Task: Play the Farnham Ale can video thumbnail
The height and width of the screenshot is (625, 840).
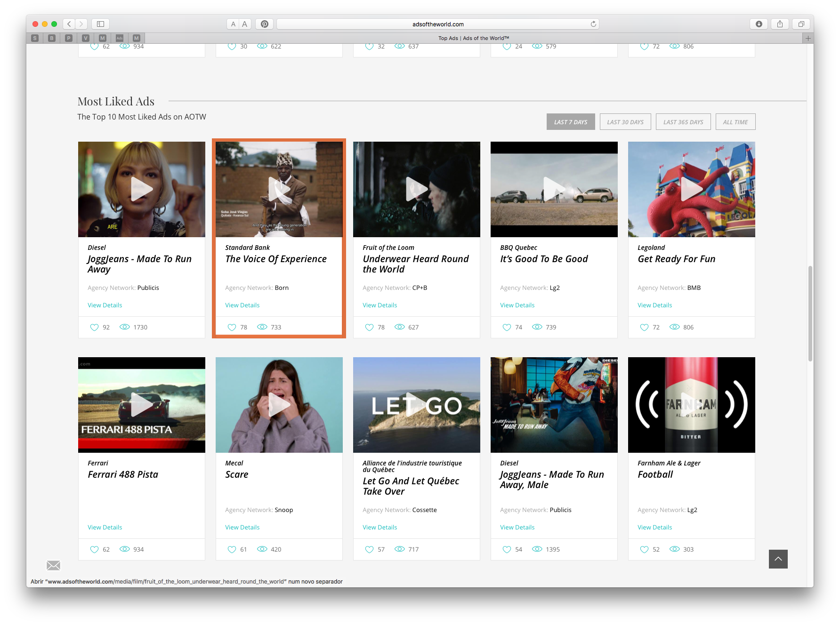Action: (692, 405)
